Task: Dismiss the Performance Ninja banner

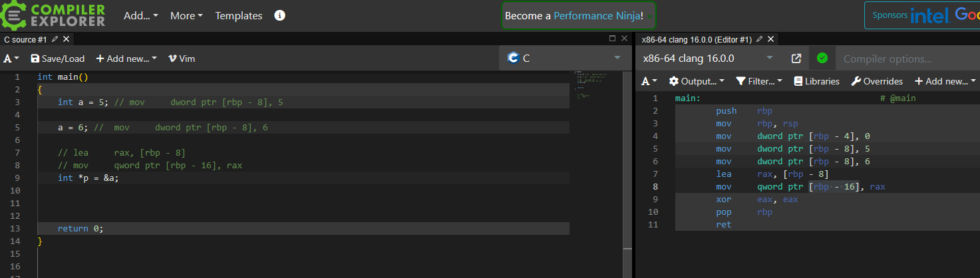Action: point(649,15)
